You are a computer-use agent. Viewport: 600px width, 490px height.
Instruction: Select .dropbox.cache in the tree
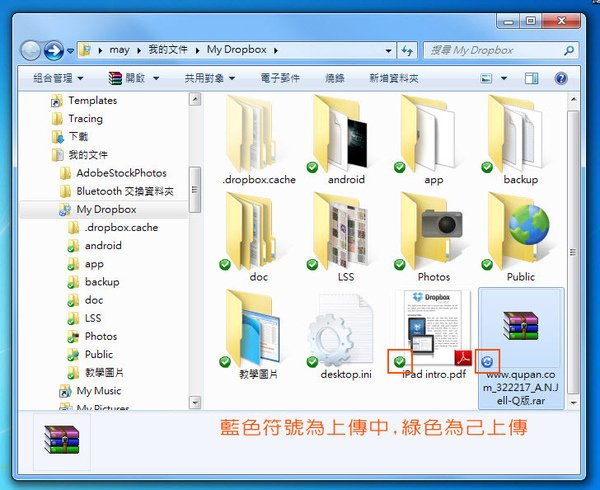(x=113, y=228)
